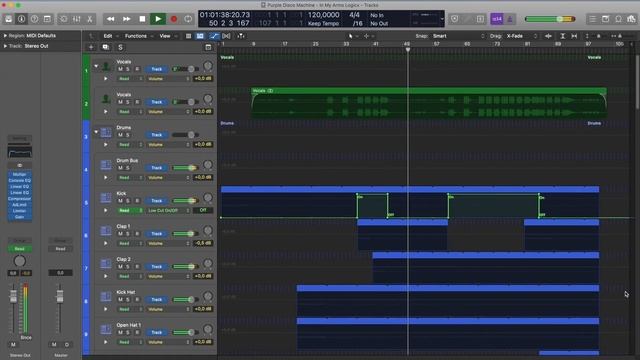Click the Vocals track 1 microphone icon

coord(106,66)
